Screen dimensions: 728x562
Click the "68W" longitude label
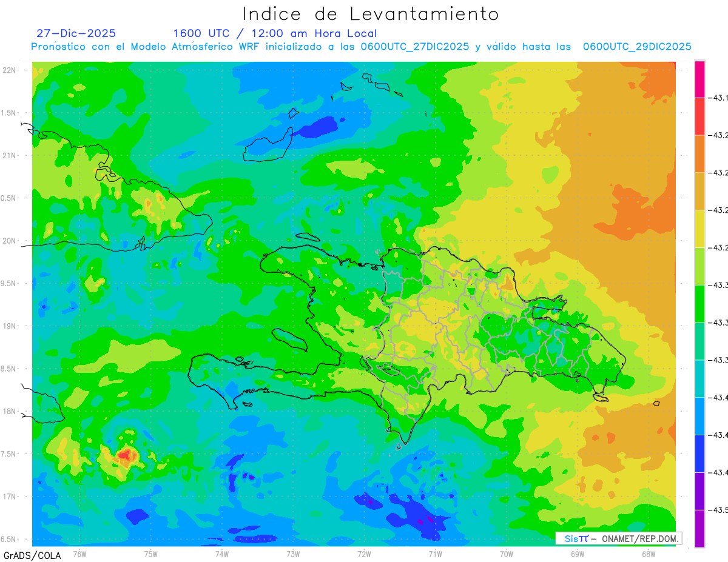648,554
